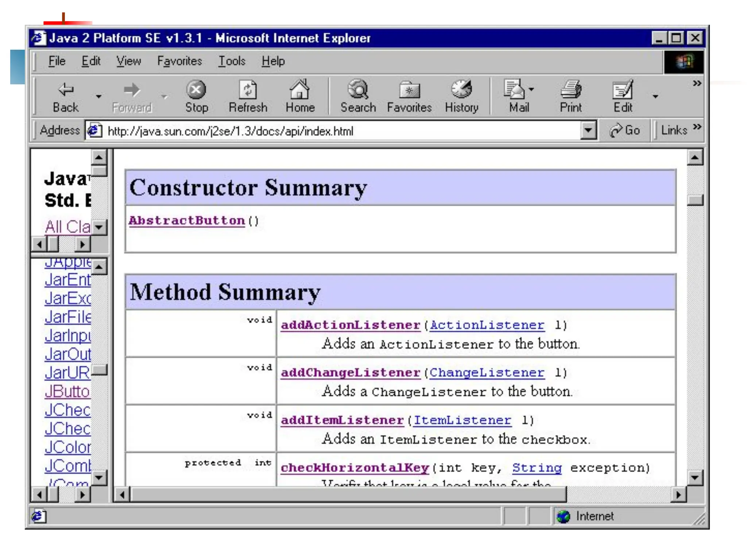Click the Mail toolbar icon

514,90
